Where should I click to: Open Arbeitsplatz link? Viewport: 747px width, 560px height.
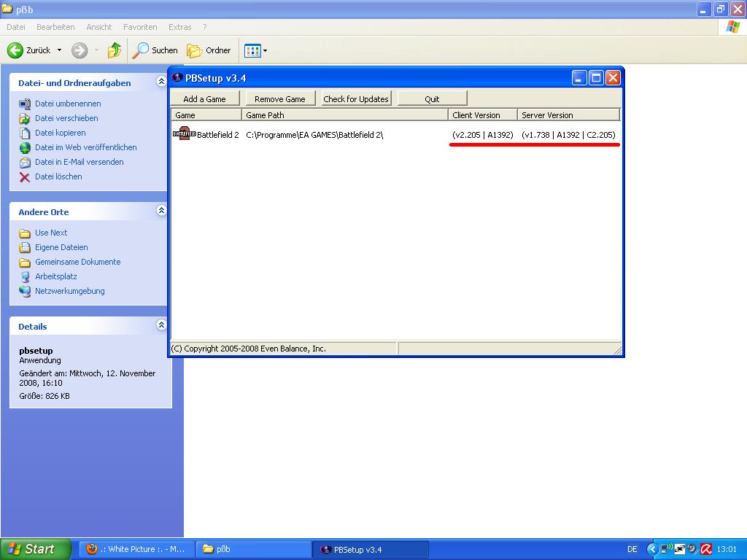[55, 276]
